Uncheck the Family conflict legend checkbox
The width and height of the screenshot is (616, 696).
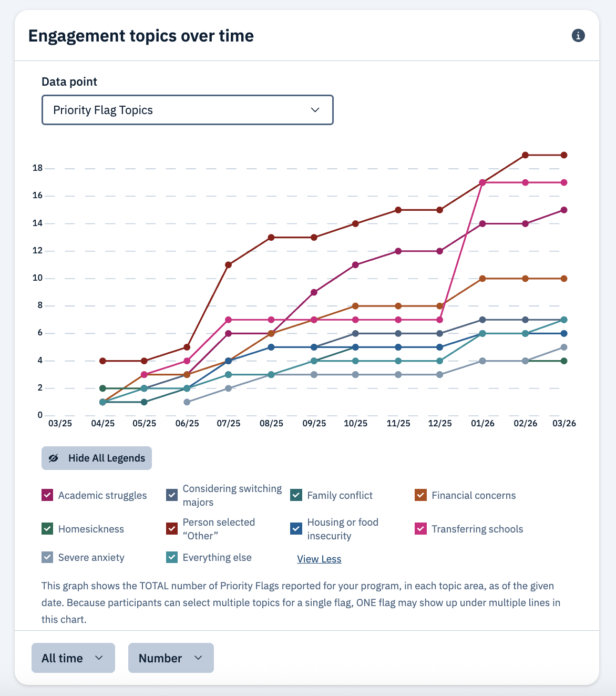(296, 495)
